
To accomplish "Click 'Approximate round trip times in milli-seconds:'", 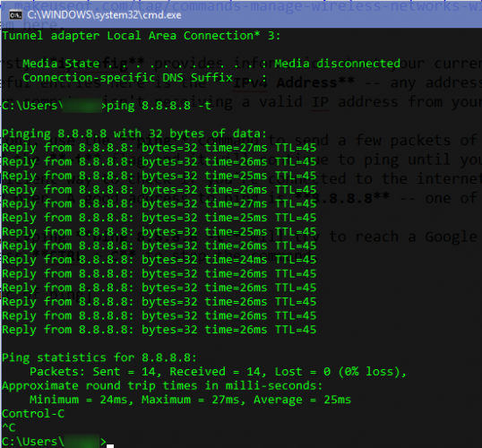I will click(x=162, y=386).
